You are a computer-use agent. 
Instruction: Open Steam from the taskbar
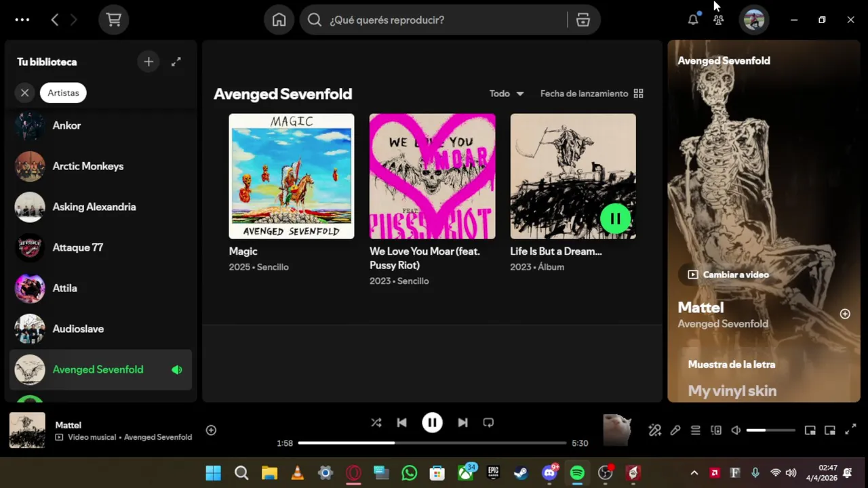tap(521, 472)
